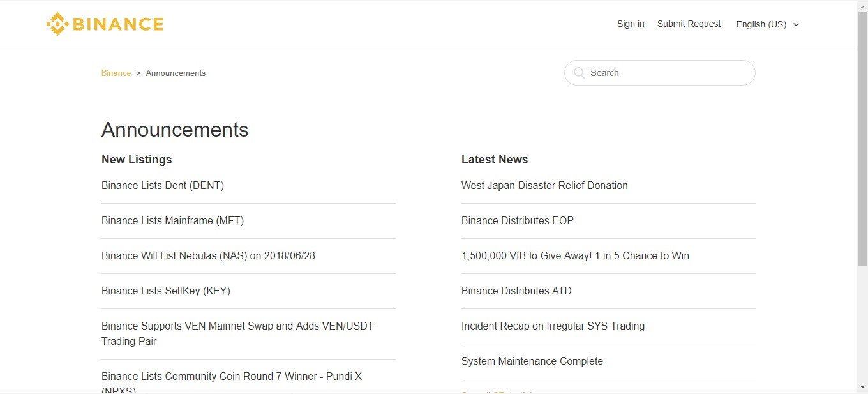
Task: Click the Sign in link
Action: click(631, 24)
